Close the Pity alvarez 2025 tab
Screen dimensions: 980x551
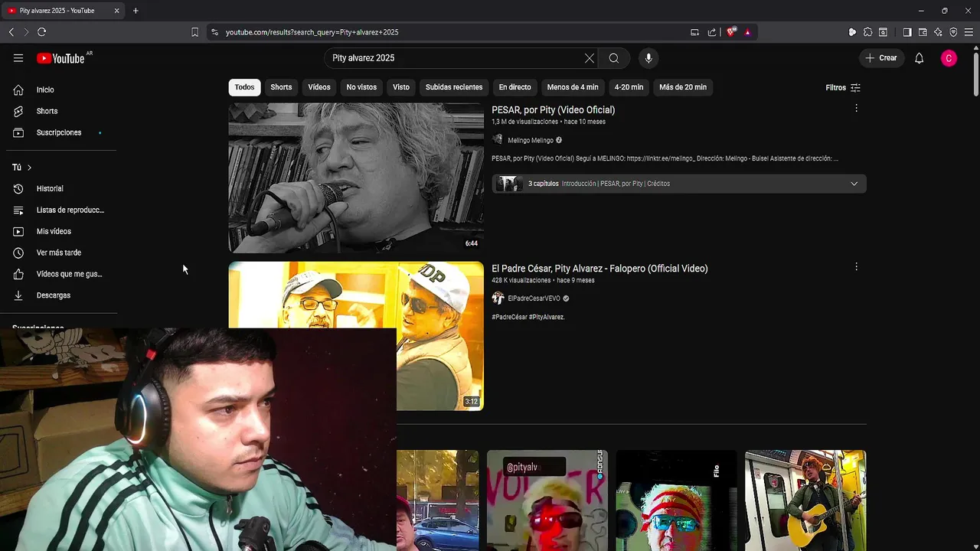click(x=116, y=11)
